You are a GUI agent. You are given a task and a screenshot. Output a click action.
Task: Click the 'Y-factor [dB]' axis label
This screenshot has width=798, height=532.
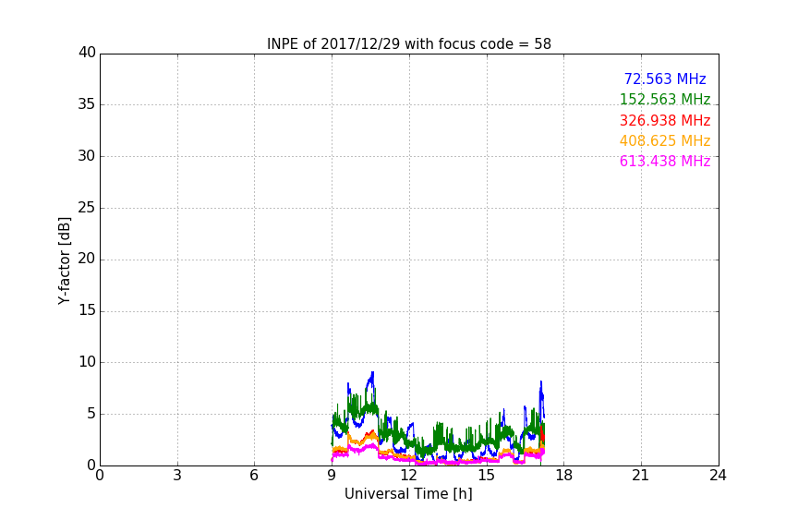click(x=64, y=260)
